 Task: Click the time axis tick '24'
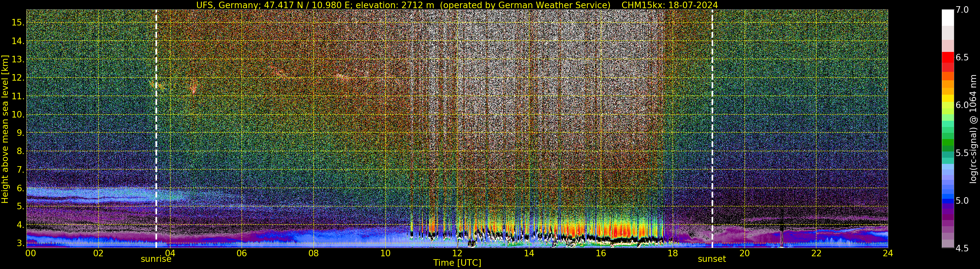pyautogui.click(x=888, y=253)
